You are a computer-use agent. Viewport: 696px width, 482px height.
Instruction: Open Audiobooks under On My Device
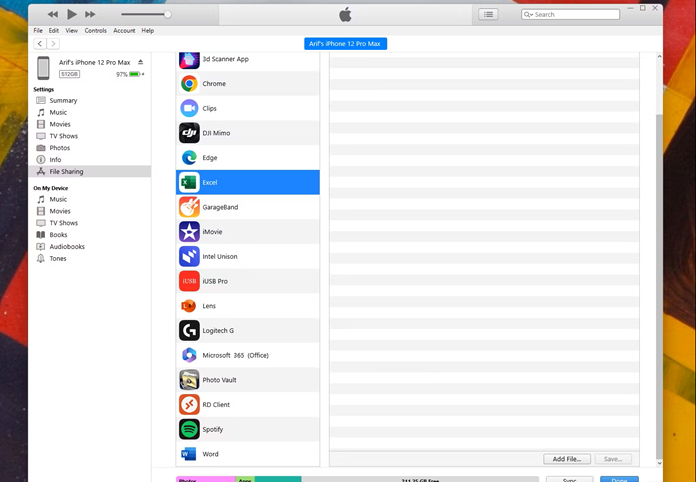click(67, 246)
